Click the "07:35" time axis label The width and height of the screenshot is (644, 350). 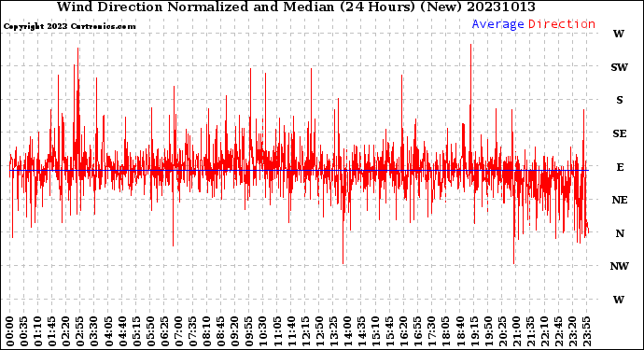192,331
